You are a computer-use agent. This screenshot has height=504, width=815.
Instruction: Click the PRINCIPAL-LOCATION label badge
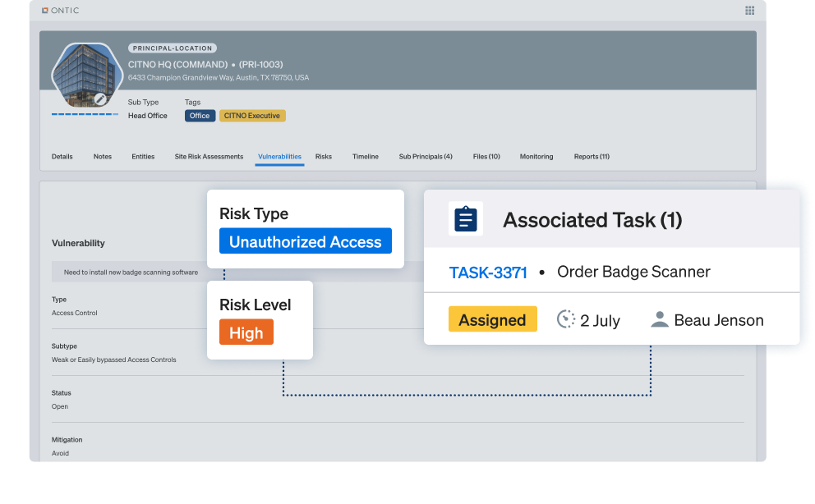pos(173,48)
